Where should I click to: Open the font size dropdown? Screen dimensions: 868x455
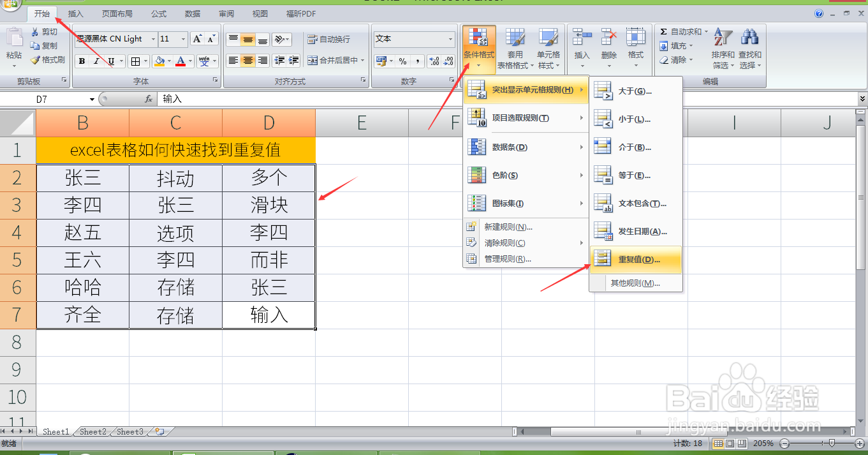pyautogui.click(x=183, y=39)
